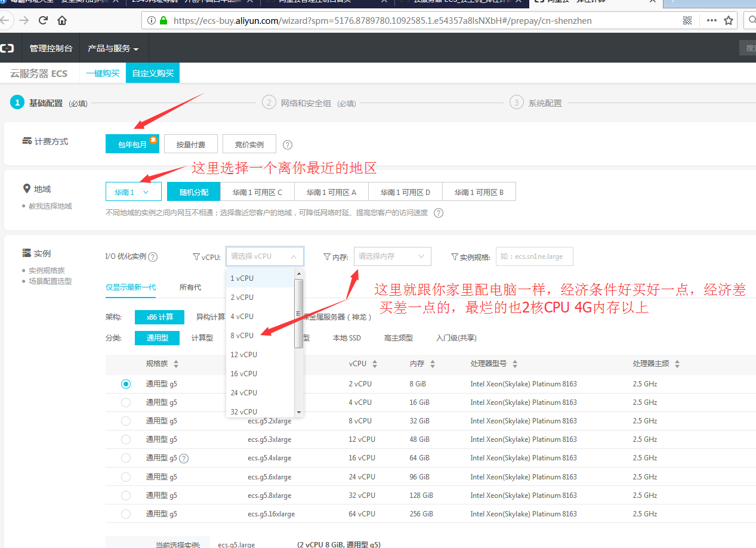This screenshot has width=756, height=548.
Task: Open the 产品与服务 menu
Action: point(113,48)
